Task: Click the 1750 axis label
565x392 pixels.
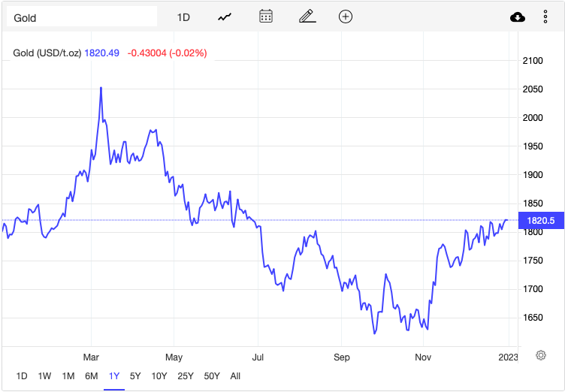Action: (533, 261)
